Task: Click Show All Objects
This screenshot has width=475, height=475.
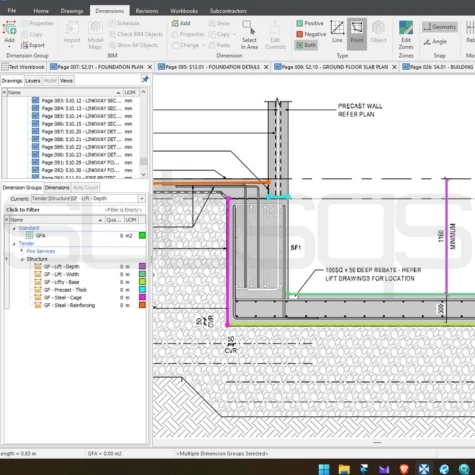Action: (x=133, y=45)
